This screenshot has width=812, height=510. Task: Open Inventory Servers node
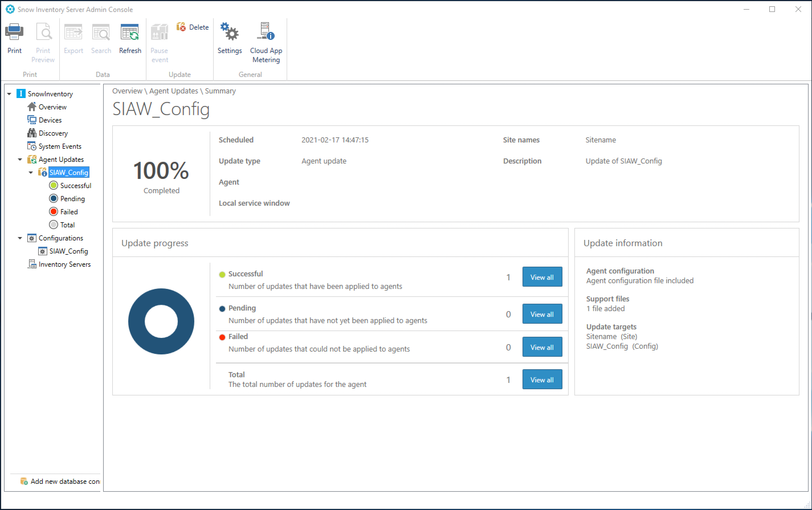point(59,264)
